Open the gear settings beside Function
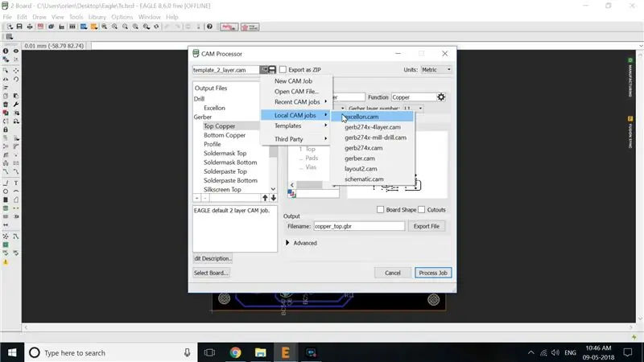The height and width of the screenshot is (362, 644). point(441,97)
